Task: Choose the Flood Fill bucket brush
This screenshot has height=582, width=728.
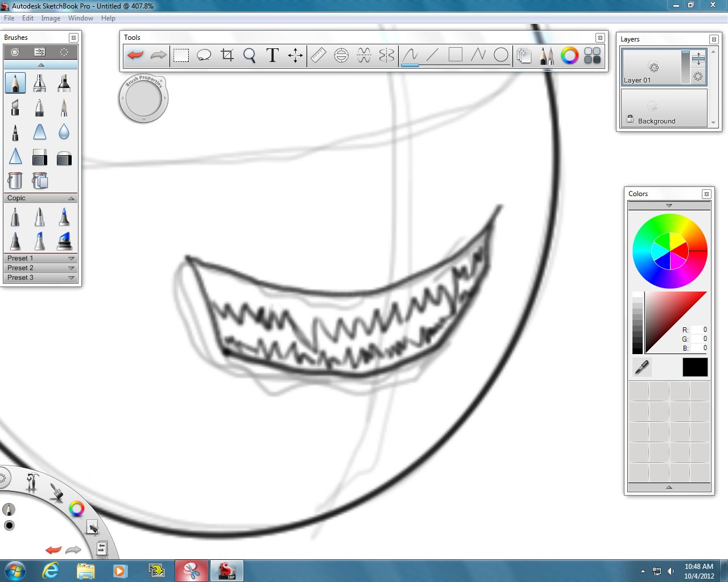Action: click(x=15, y=180)
